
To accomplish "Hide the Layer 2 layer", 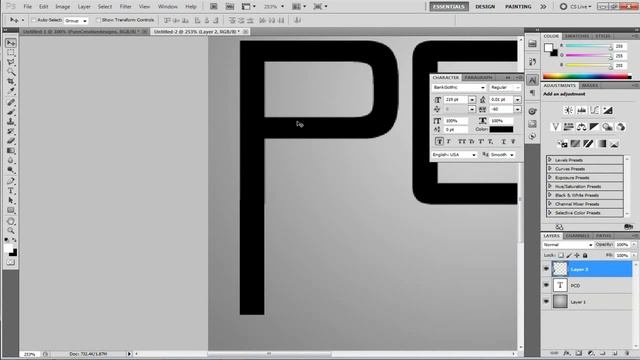I will [546, 269].
